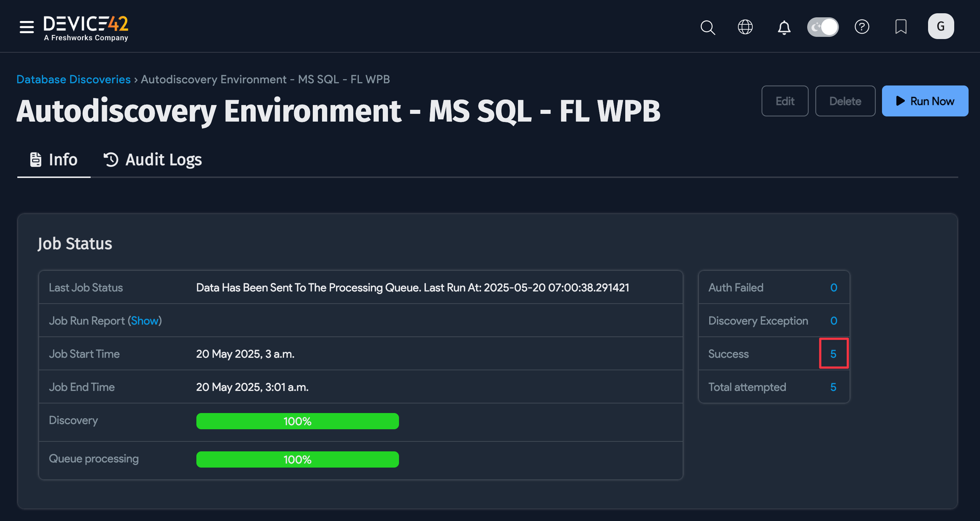Open the G user avatar menu
The image size is (980, 521).
[x=941, y=27]
